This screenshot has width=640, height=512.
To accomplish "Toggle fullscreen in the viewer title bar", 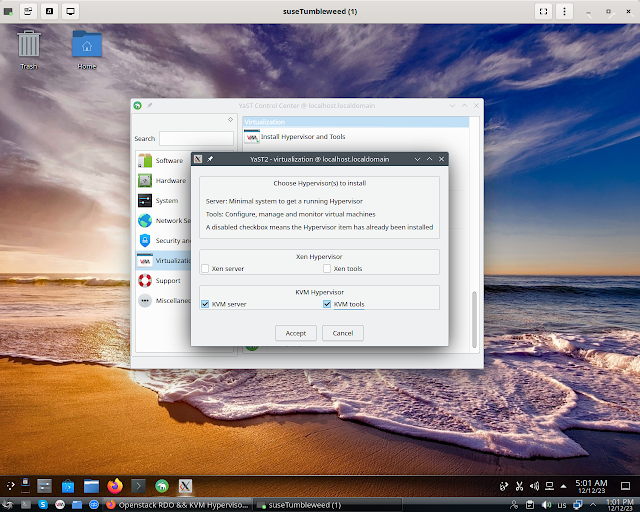I will (x=543, y=11).
